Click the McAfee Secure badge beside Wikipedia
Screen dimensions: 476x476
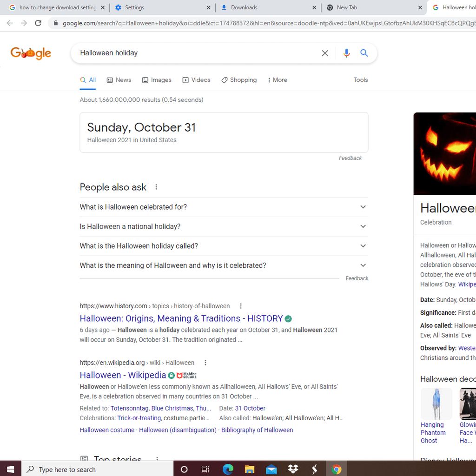186,376
